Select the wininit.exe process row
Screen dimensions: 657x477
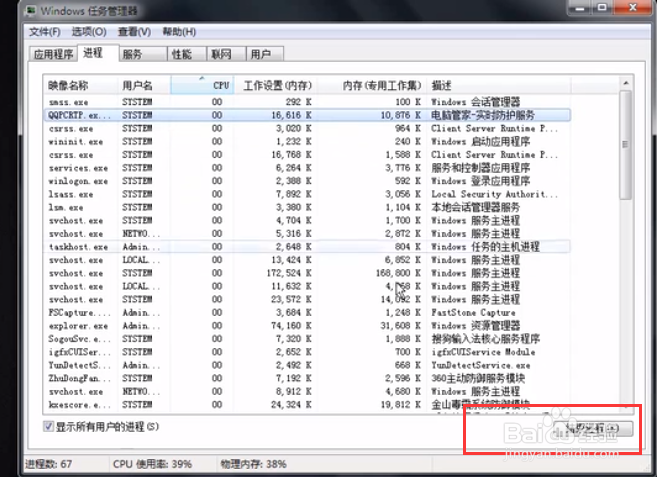306,142
